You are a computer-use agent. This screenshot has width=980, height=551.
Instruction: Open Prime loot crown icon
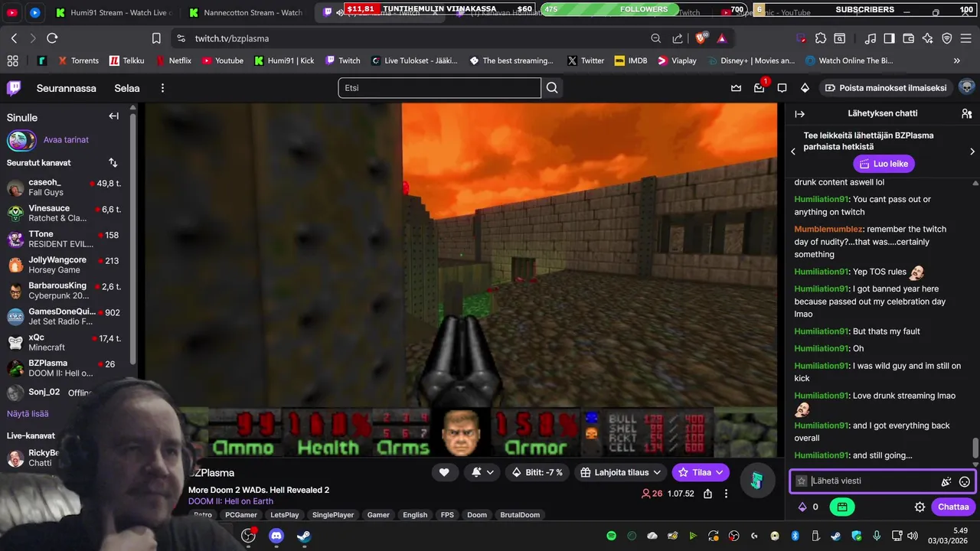736,88
